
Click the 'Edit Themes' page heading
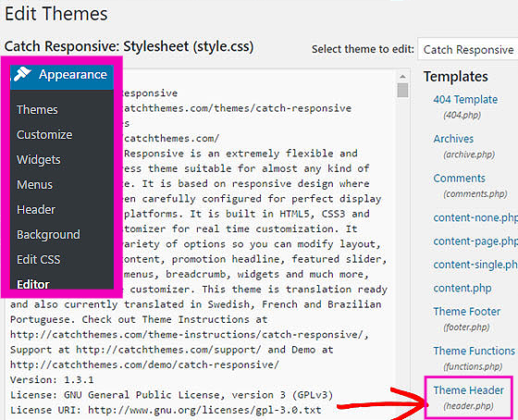point(56,14)
